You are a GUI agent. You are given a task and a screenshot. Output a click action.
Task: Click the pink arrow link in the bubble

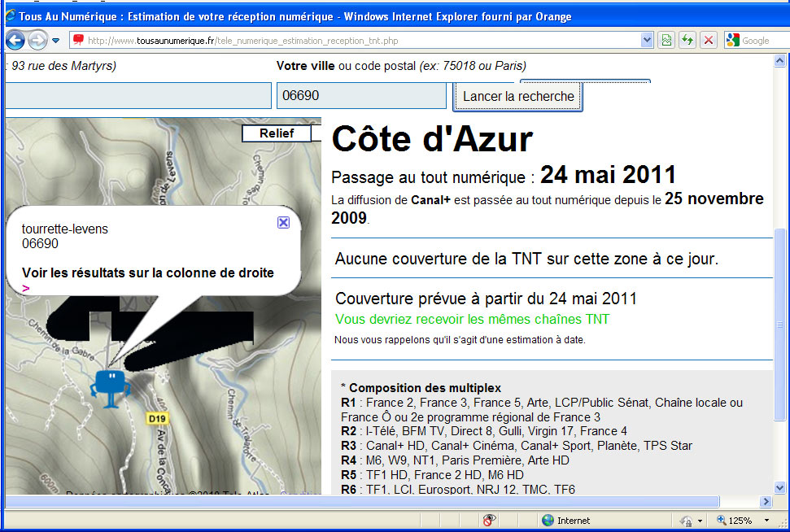[26, 288]
